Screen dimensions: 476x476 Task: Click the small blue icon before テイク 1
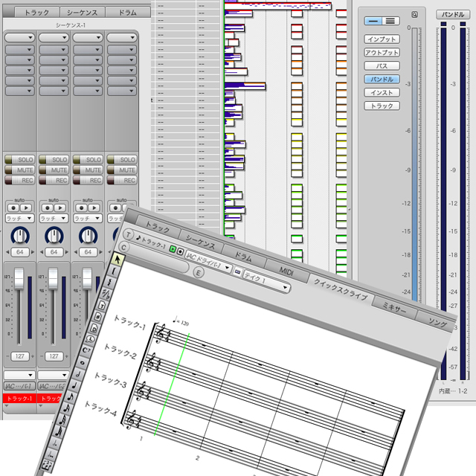tap(238, 272)
